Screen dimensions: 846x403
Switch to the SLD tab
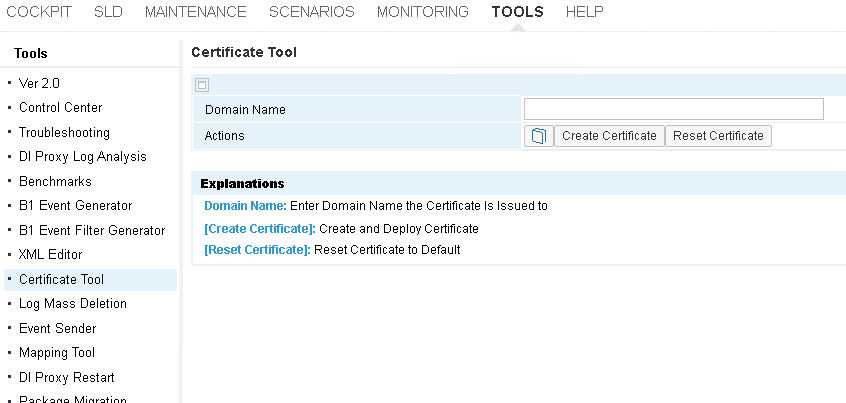pos(108,12)
